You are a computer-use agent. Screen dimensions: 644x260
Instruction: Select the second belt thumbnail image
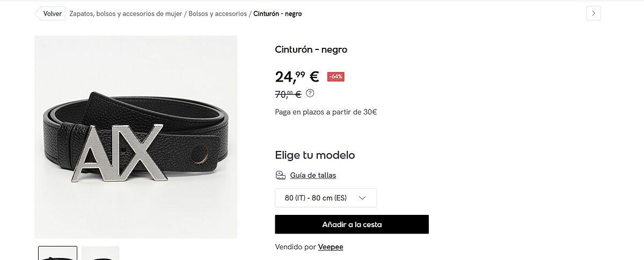click(100, 253)
